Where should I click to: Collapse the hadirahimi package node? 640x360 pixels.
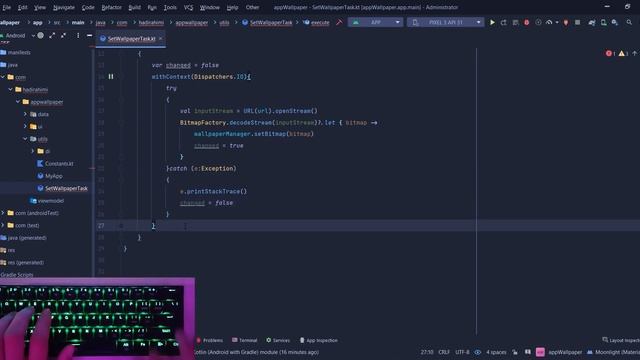(x=11, y=89)
